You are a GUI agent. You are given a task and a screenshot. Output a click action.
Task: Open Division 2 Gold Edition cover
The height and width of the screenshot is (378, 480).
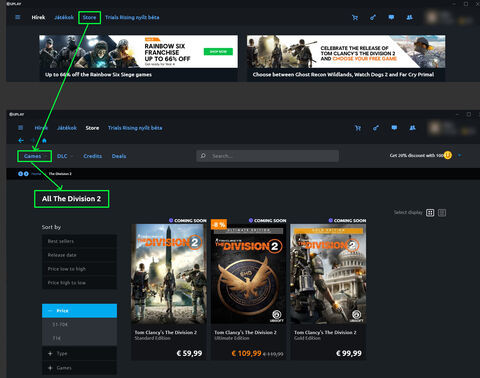tap(328, 274)
